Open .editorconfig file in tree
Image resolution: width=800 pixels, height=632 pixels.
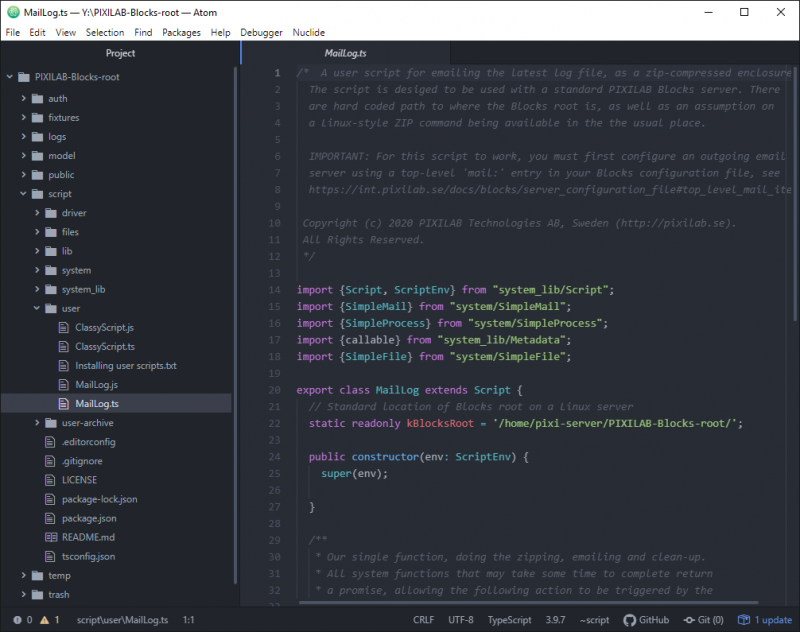pos(88,442)
